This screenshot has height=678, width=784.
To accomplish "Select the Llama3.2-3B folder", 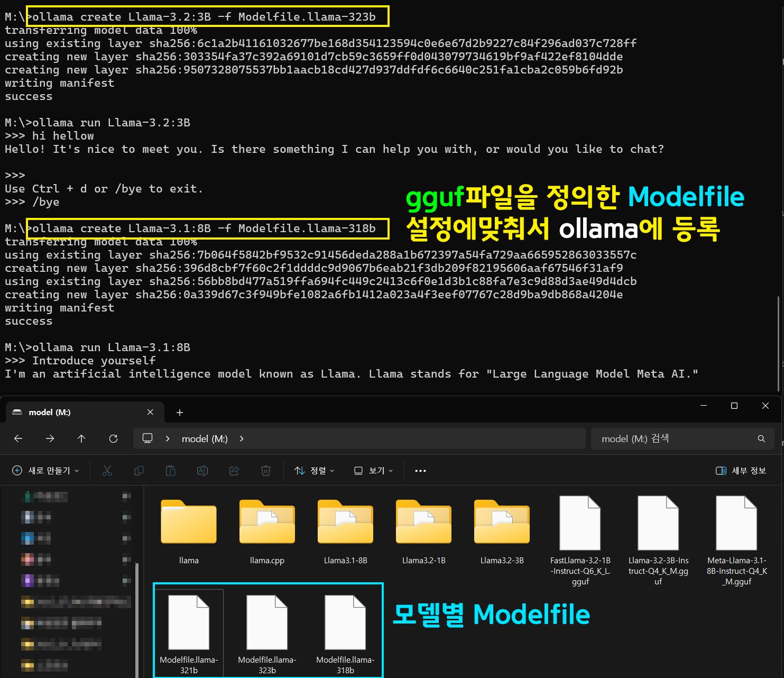I will (x=502, y=532).
